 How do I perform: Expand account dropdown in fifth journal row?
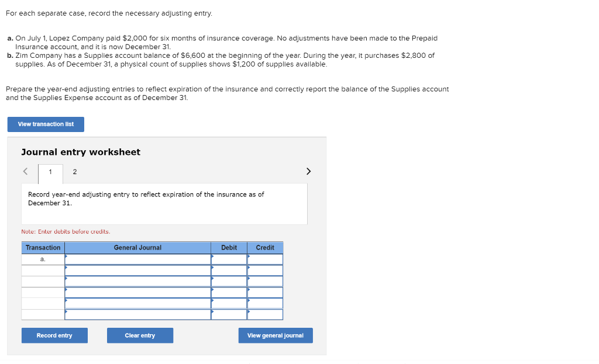click(137, 303)
